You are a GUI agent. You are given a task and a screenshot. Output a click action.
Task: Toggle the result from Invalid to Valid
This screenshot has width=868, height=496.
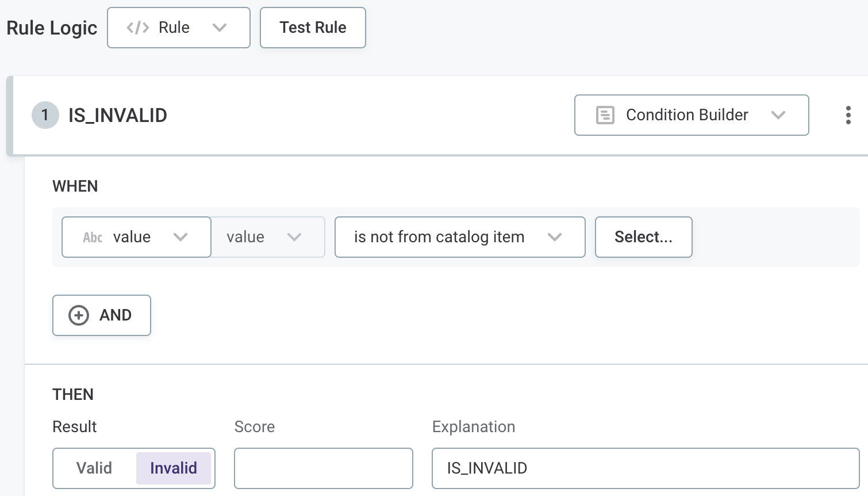coord(94,468)
